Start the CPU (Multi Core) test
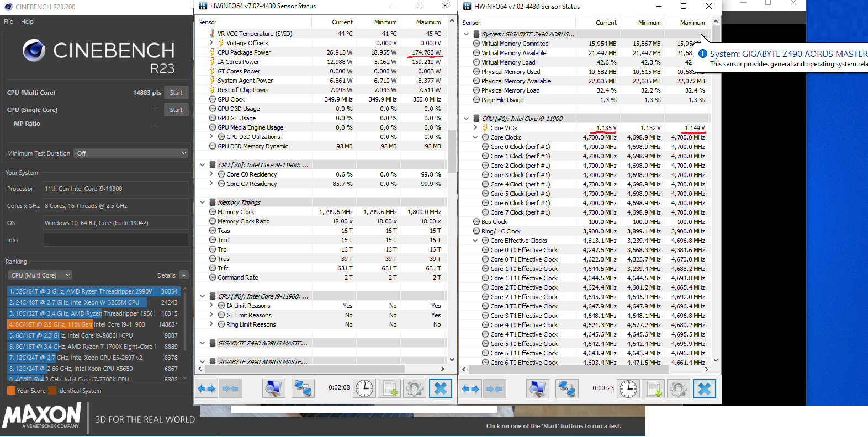Image resolution: width=868 pixels, height=437 pixels. click(176, 93)
